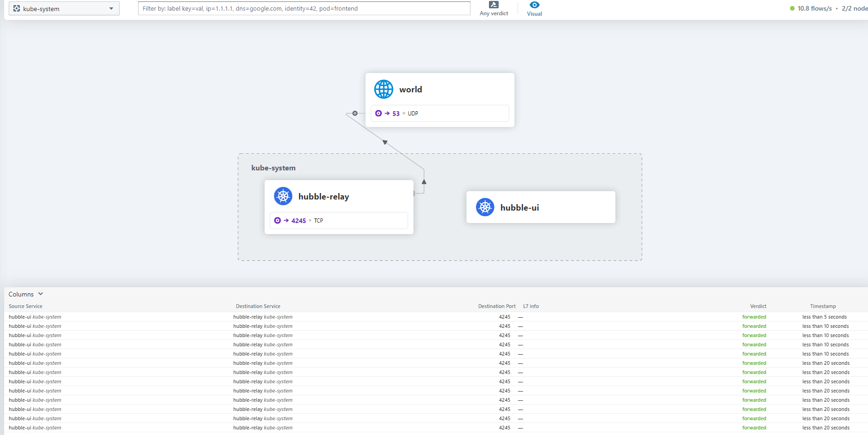Click the L7 info column header

(x=531, y=306)
